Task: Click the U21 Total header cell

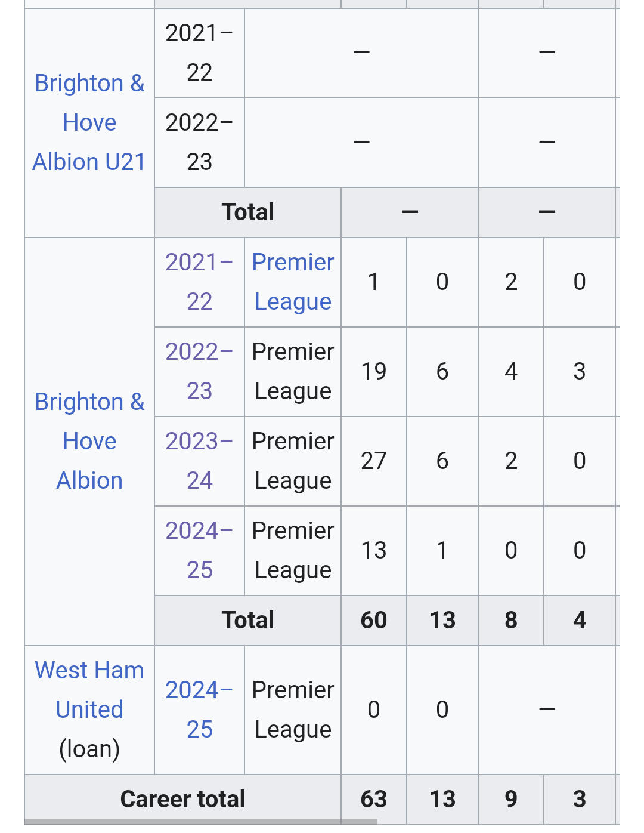Action: point(248,212)
